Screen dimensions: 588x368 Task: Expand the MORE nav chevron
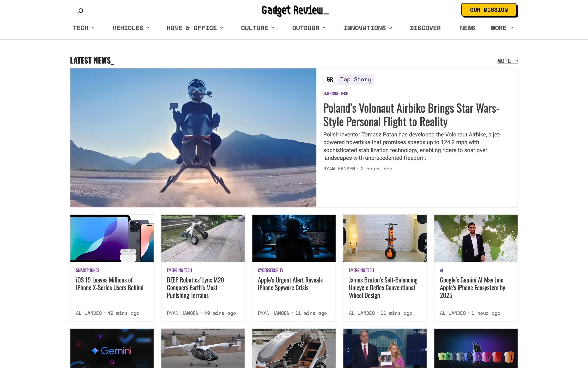pyautogui.click(x=512, y=28)
